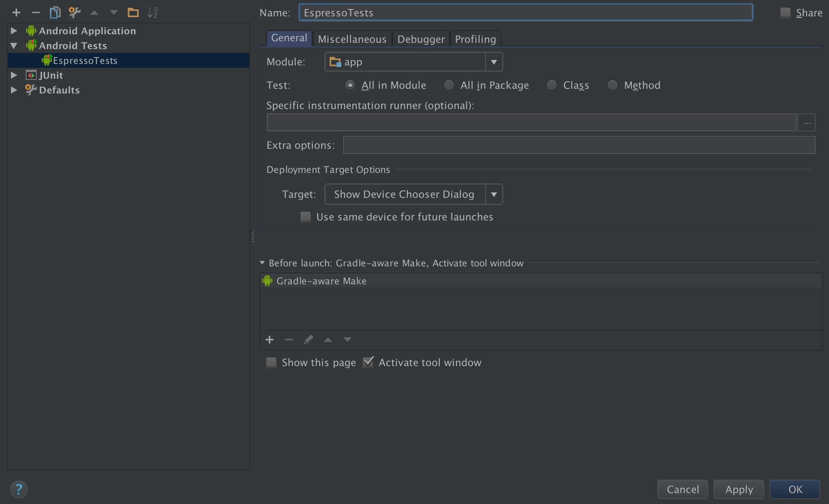Expand the JUnit configurations tree
Viewport: 829px width, 504px height.
[x=14, y=75]
